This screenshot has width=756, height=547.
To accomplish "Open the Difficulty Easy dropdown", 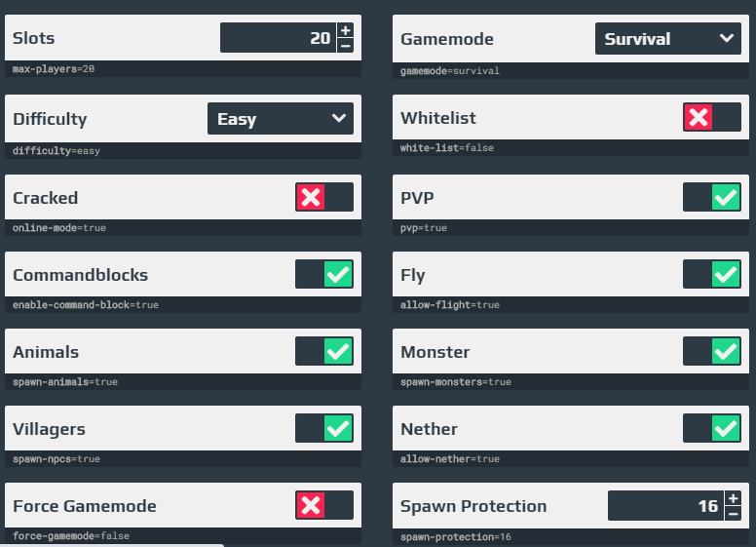I will (281, 119).
